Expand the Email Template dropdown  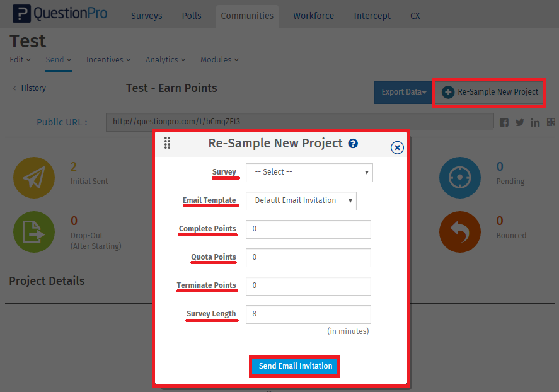[301, 200]
